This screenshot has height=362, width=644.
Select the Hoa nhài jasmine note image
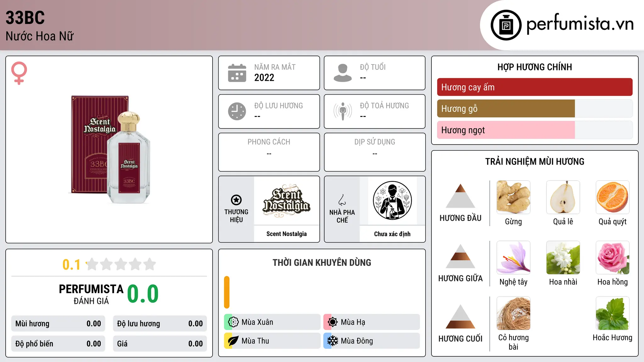(x=563, y=258)
